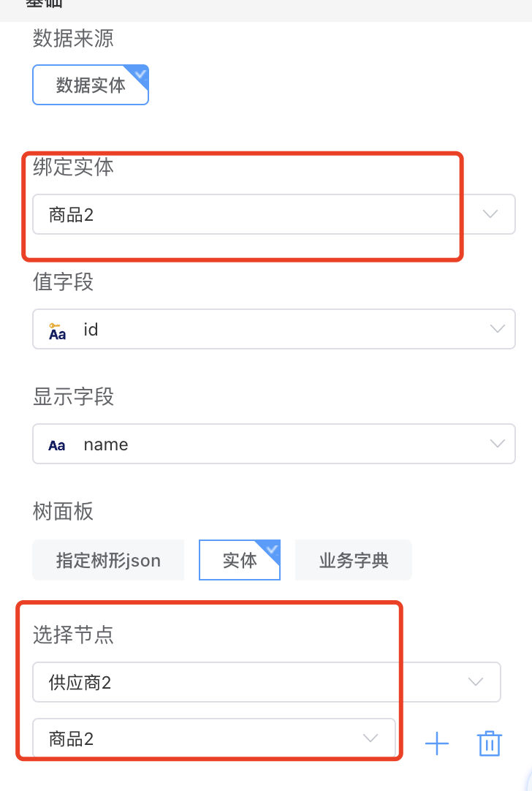Click chevron arrow of 绑定实体 select
532x791 pixels.
pos(490,214)
